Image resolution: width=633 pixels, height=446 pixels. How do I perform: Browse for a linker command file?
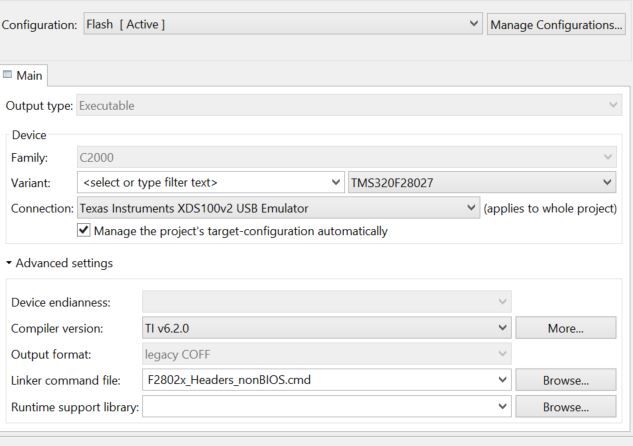click(566, 380)
